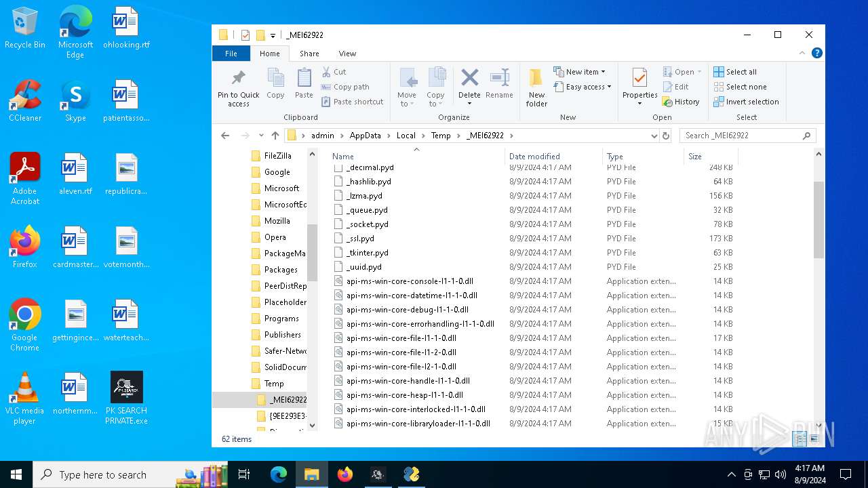Select file _hashlib.pyd
The width and height of the screenshot is (868, 488).
[368, 182]
